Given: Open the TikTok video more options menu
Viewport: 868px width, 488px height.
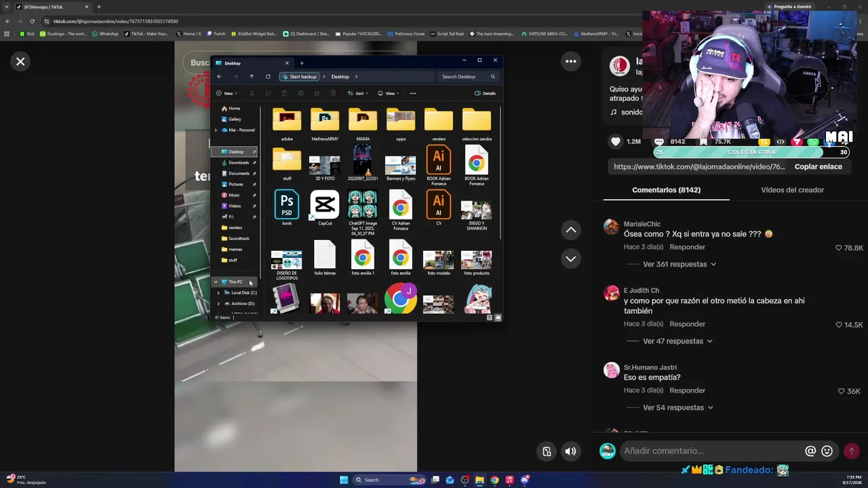Looking at the screenshot, I should point(571,62).
